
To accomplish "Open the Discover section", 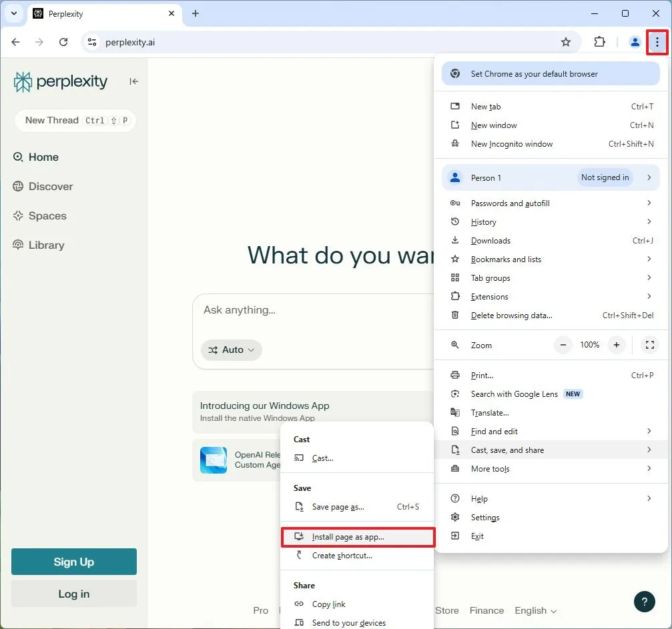I will 50,186.
